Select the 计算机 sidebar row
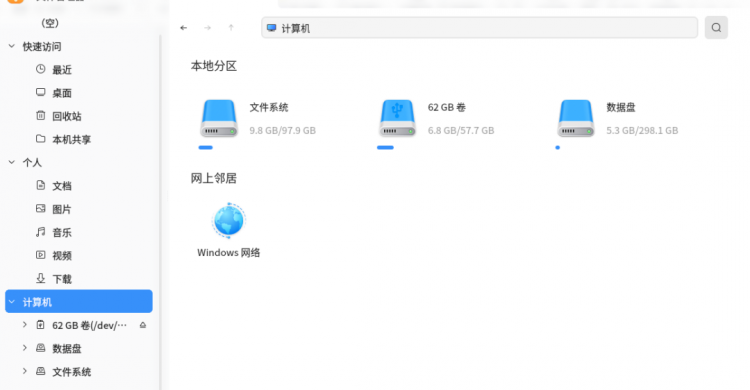750x390 pixels. [79, 301]
